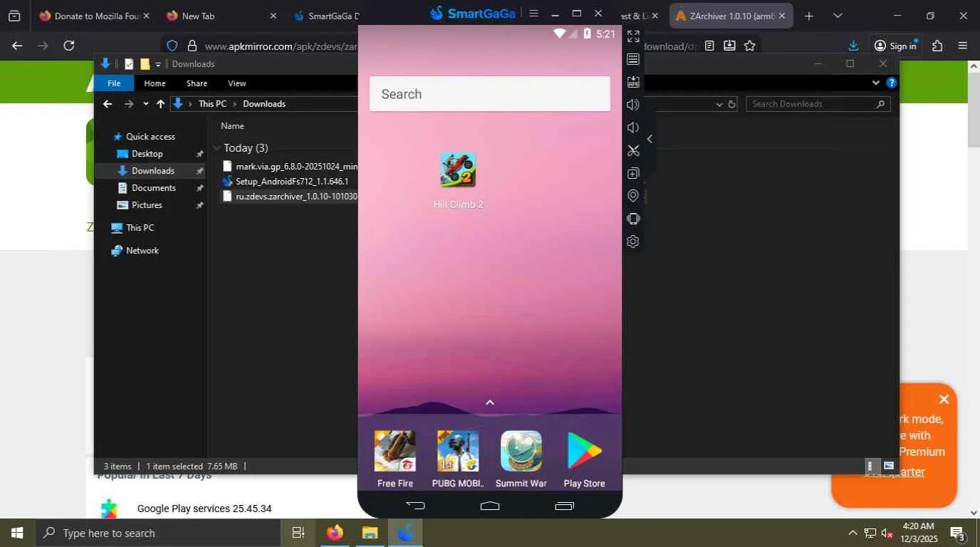Viewport: 980px width, 547px height.
Task: Switch Explorer to details view
Action: click(870, 467)
